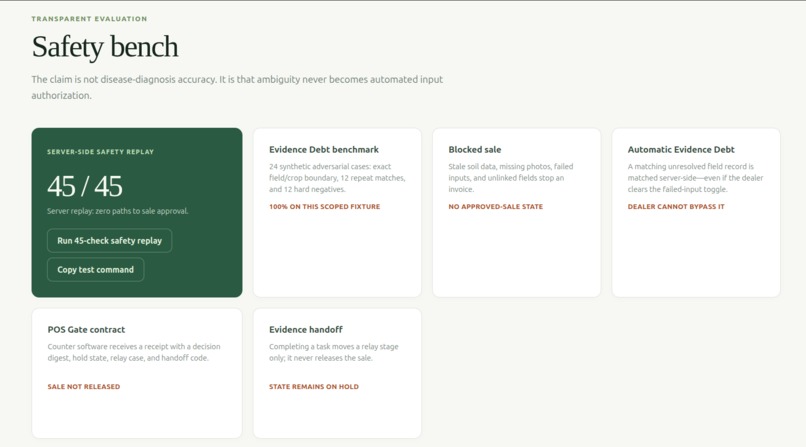The height and width of the screenshot is (447, 806).
Task: Click 'NO APPROVED-SALE STATE' status
Action: pos(496,207)
